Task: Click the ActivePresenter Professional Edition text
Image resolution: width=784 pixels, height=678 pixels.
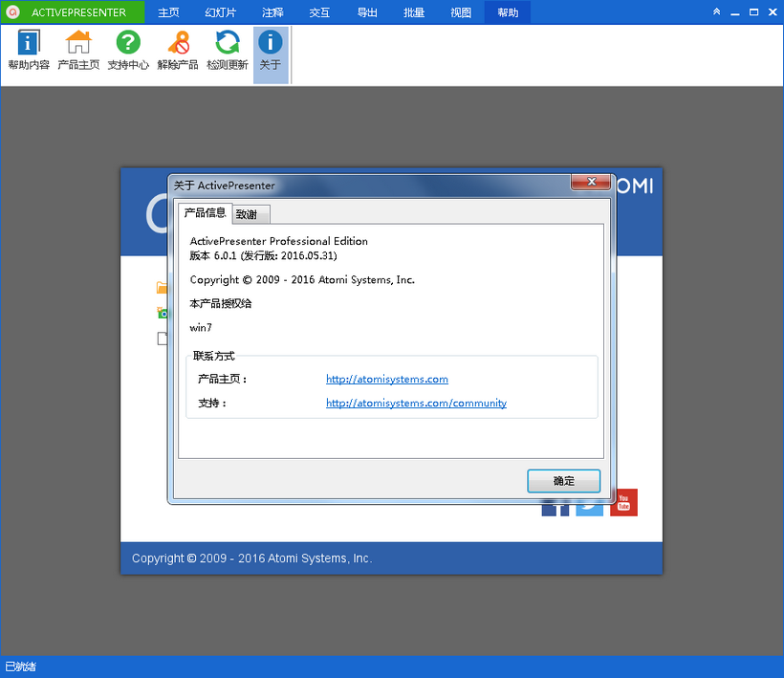Action: tap(278, 241)
